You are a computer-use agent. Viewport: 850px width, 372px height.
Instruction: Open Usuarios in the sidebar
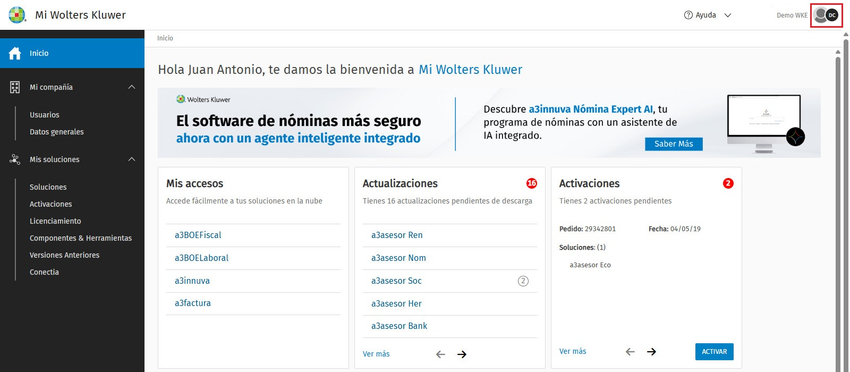tap(44, 115)
